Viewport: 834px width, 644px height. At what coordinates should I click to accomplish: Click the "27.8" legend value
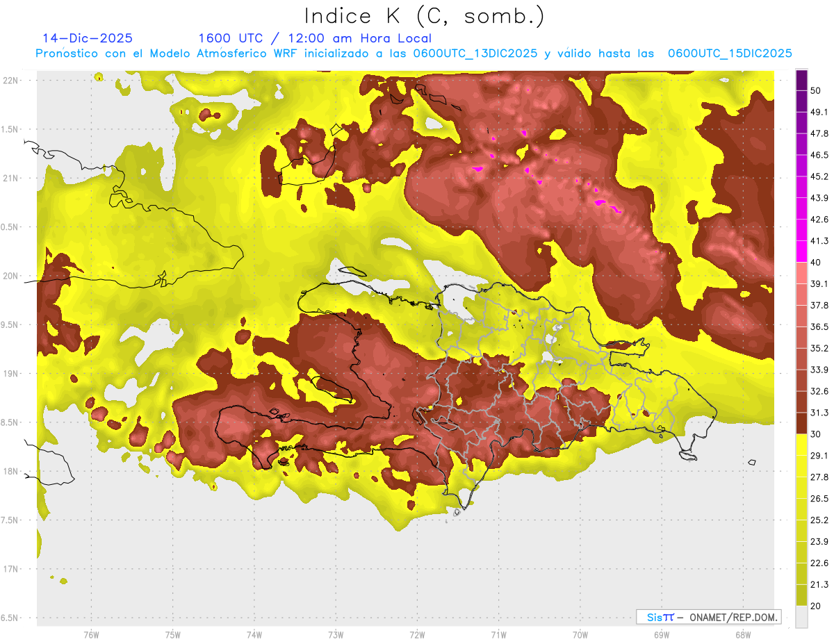tap(819, 477)
